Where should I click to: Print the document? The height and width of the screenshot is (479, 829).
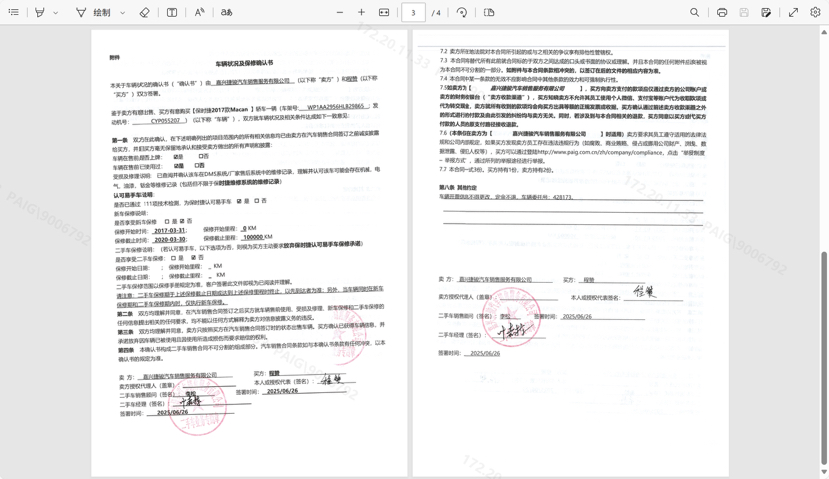[x=722, y=13]
